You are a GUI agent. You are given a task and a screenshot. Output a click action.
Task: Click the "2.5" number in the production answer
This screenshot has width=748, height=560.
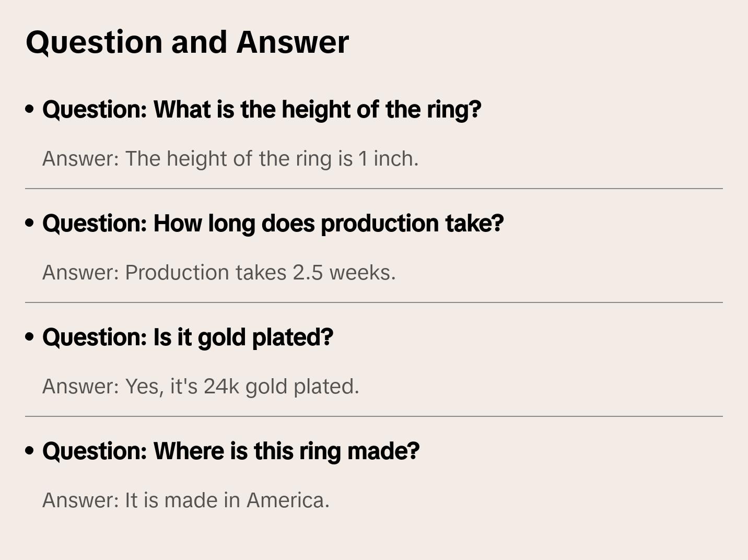[x=308, y=273]
